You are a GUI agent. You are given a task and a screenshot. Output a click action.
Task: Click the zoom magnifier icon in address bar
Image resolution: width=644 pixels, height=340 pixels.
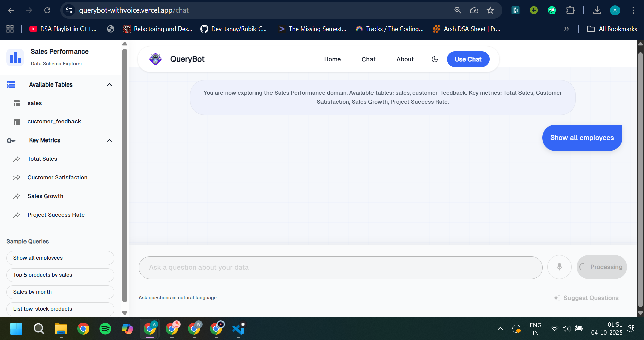(x=458, y=10)
